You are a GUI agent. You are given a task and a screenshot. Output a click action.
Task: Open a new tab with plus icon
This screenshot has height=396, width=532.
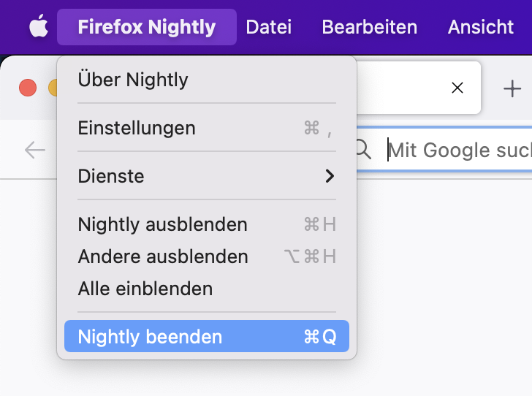tap(512, 88)
